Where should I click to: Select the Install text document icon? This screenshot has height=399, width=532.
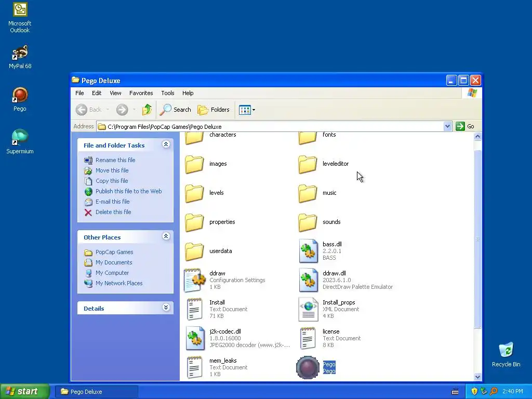pos(194,310)
